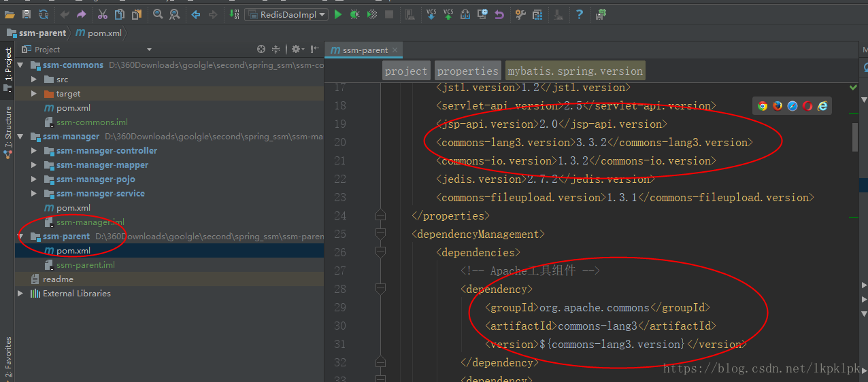Fold the dependency block at line 28
The image size is (868, 382).
coord(381,290)
